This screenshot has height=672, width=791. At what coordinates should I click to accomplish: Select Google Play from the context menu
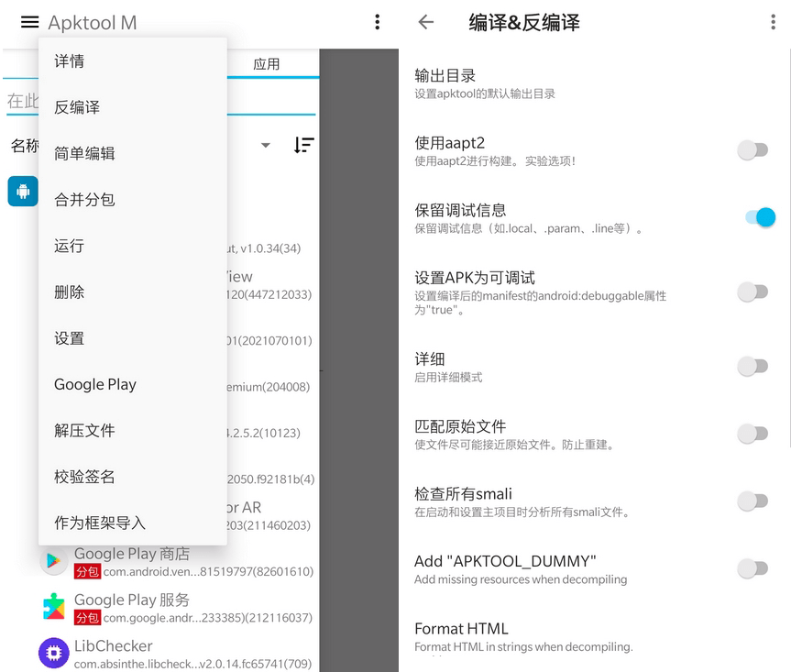coord(94,384)
